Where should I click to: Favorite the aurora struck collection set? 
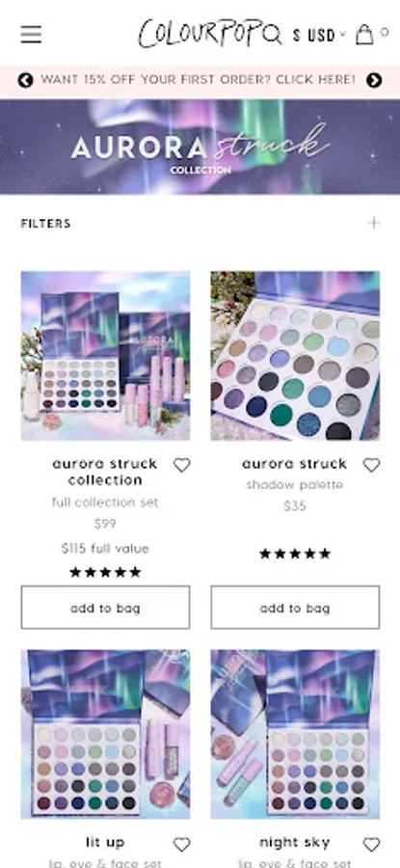pyautogui.click(x=181, y=465)
